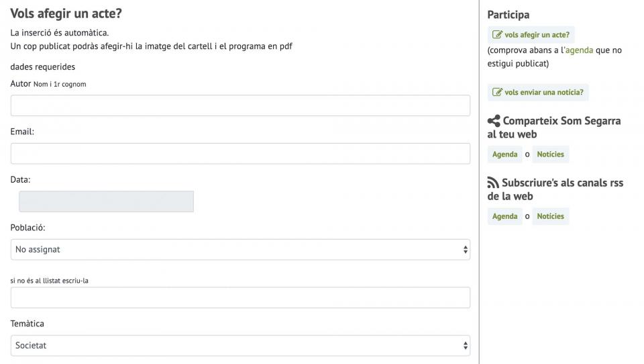Click the share icon next to 'Comparteix Som Segarra'

(x=494, y=122)
